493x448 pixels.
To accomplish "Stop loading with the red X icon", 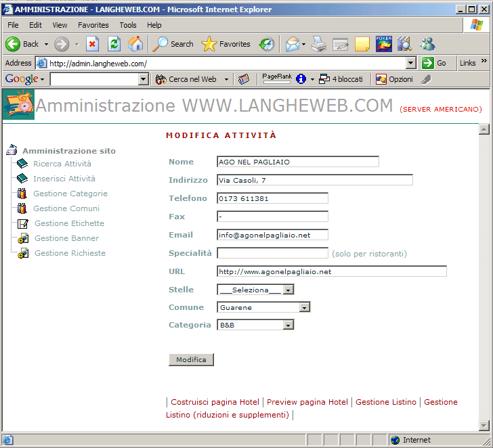I will point(92,44).
